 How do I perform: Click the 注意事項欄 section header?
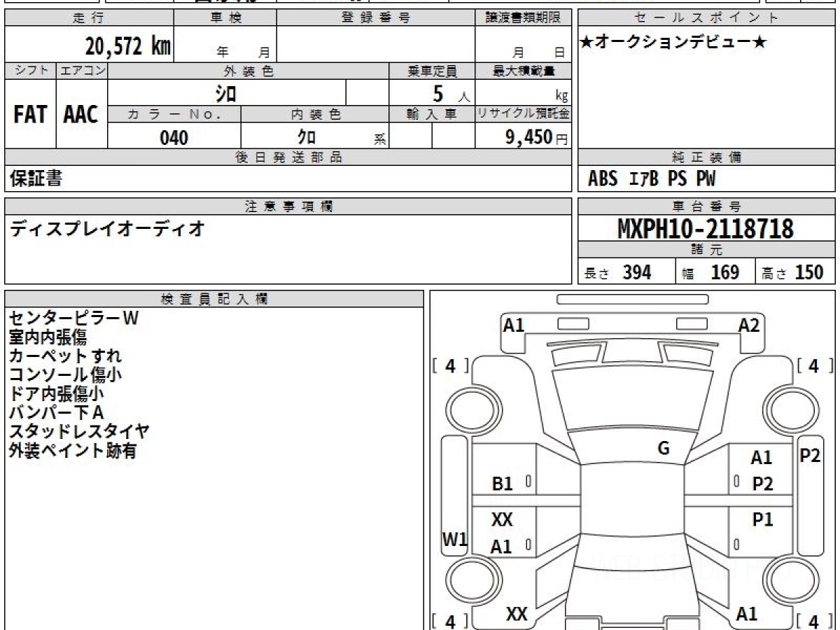tap(288, 206)
